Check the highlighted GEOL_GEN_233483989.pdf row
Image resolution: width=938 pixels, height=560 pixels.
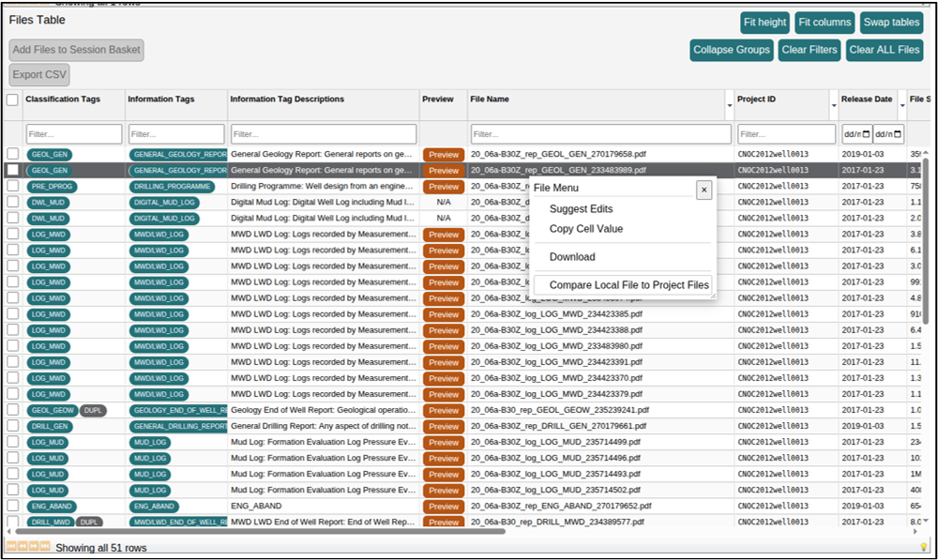(x=12, y=170)
